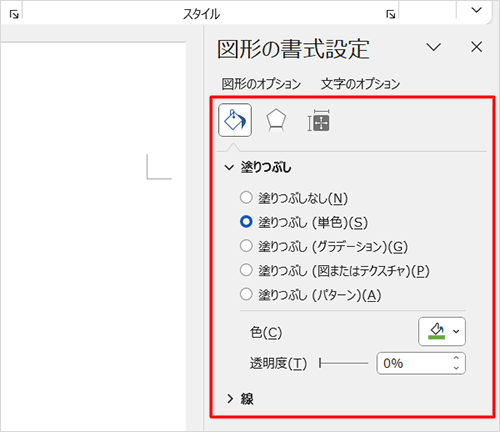Increase transparency with the up spinner
Screen dimensions: 500x432
coord(456,358)
